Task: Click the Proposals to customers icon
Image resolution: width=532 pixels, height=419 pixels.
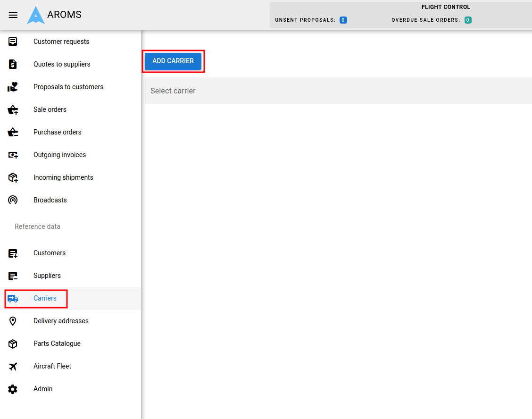Action: click(13, 87)
